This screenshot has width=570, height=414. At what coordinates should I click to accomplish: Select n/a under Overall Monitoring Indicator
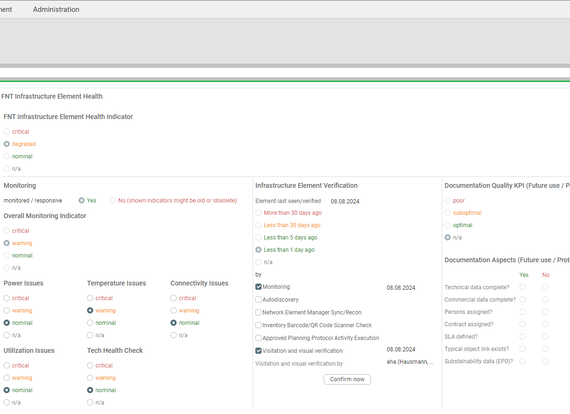7,268
